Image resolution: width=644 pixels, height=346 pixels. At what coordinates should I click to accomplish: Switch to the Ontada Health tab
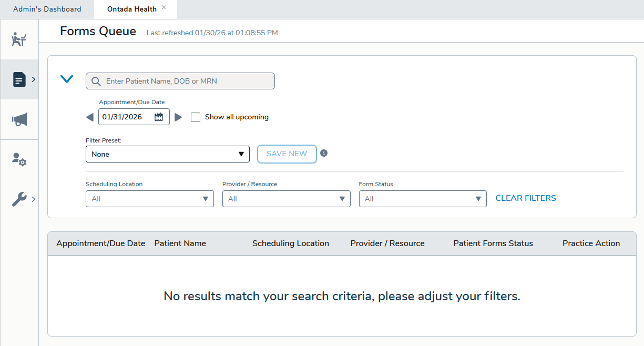(x=132, y=9)
